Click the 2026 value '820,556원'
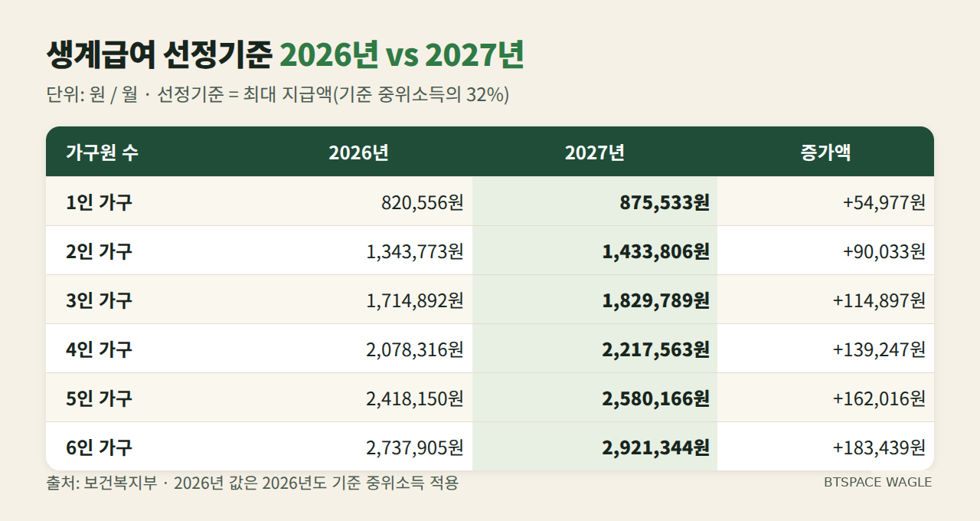980x521 pixels. pyautogui.click(x=423, y=202)
